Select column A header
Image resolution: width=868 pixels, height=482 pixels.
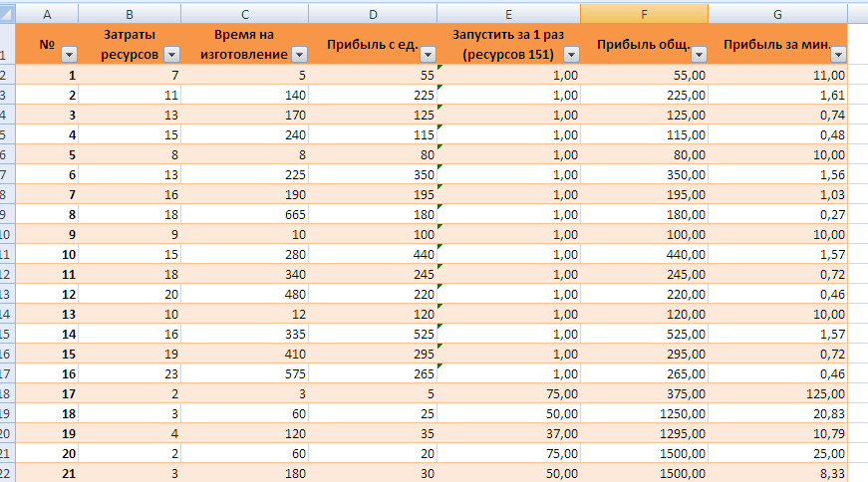pos(47,14)
